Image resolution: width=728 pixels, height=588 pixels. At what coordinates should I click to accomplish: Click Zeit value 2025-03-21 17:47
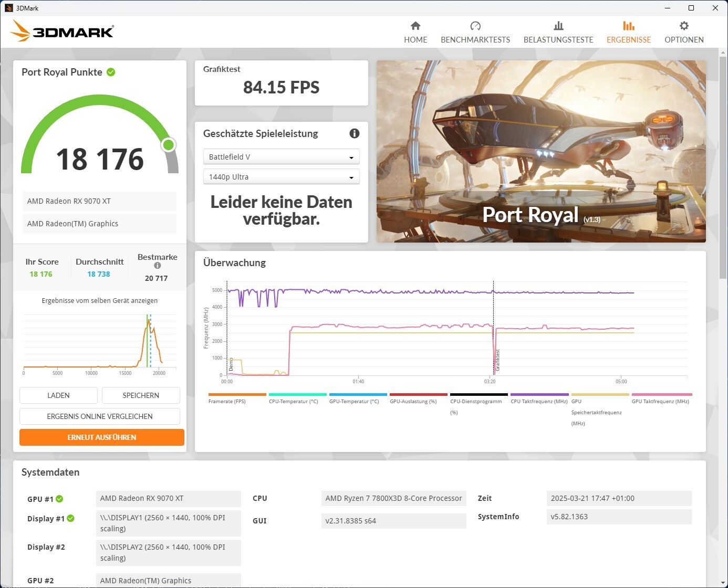[619, 498]
